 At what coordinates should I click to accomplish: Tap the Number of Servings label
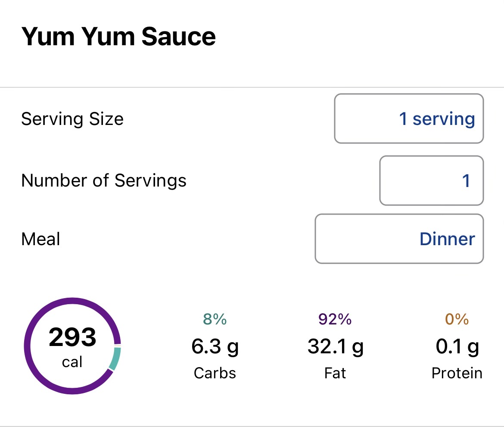click(x=104, y=181)
